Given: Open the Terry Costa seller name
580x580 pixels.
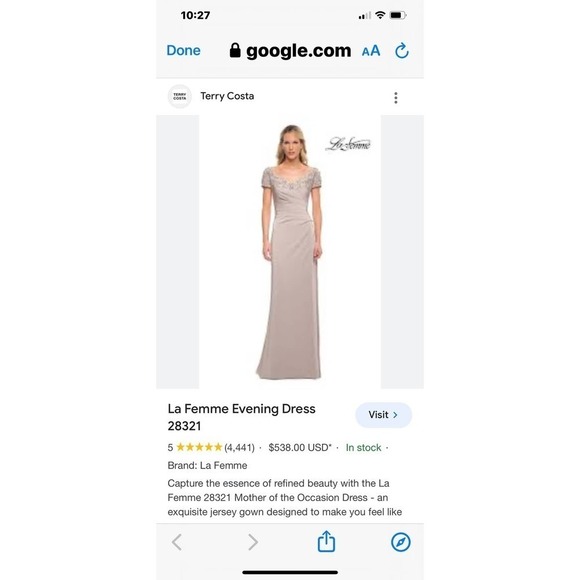Looking at the screenshot, I should (x=227, y=96).
